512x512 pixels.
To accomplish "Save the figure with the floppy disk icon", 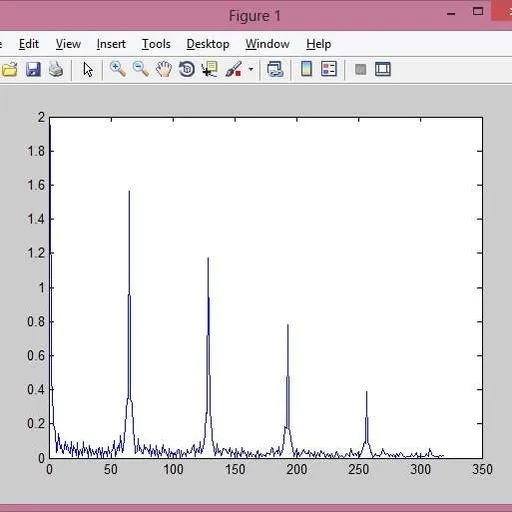I will click(x=33, y=70).
